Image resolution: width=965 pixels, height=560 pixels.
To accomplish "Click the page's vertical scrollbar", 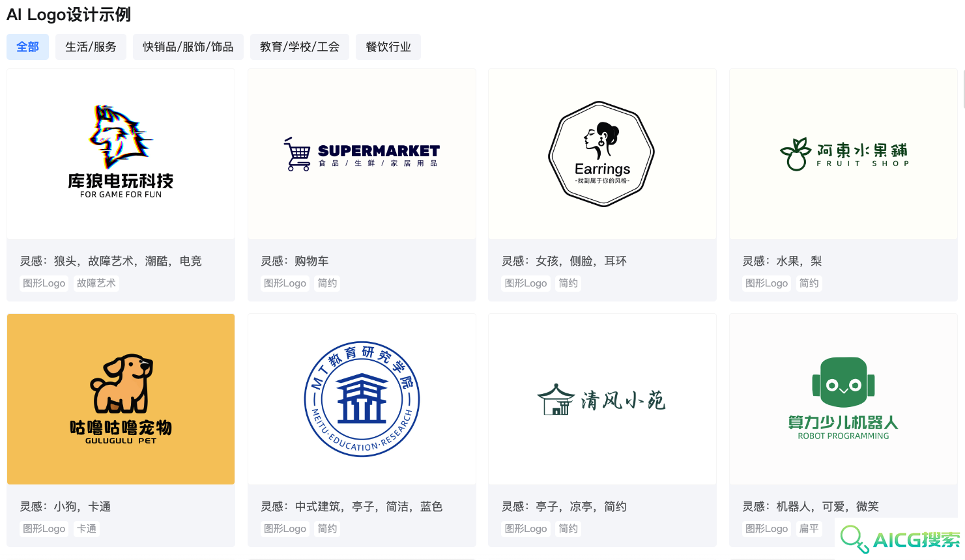I will coord(963,88).
